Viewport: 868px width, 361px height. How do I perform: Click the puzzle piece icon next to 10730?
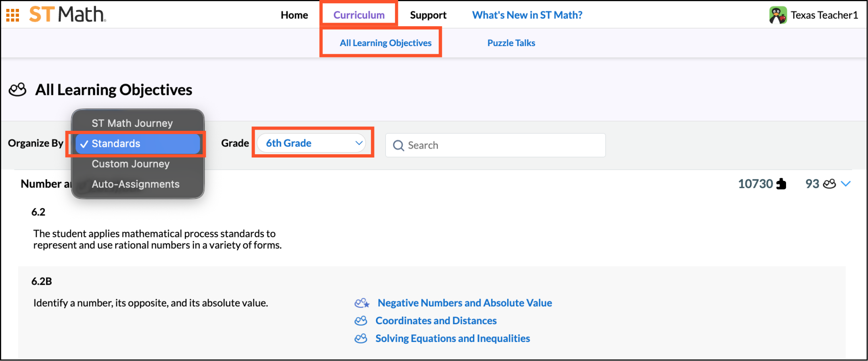click(x=782, y=184)
